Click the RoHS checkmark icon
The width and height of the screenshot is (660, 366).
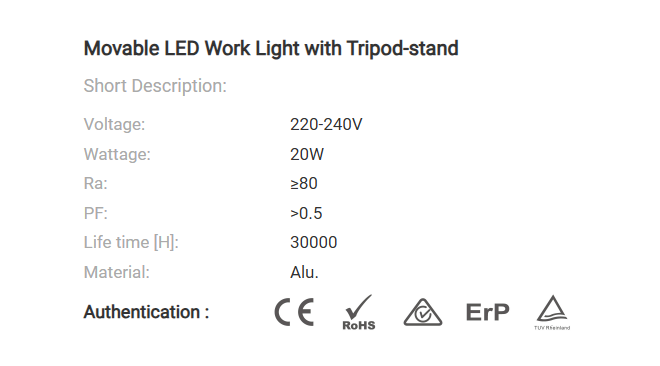click(359, 312)
